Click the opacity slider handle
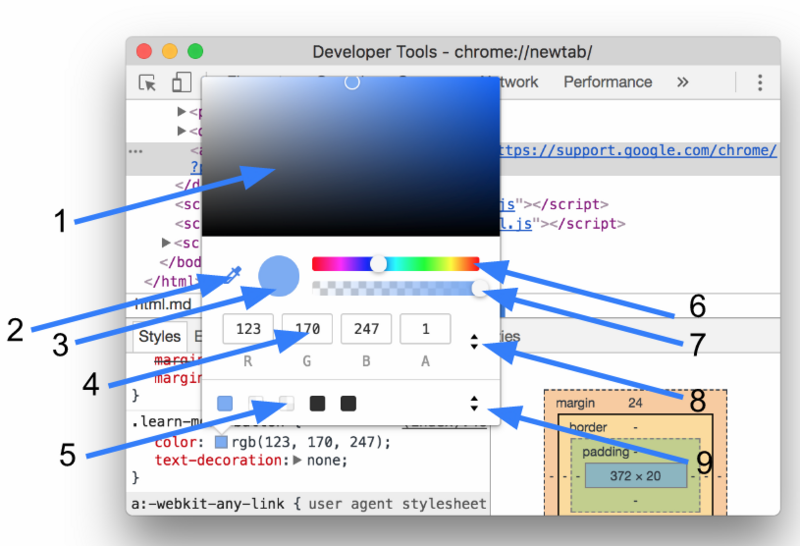 coord(481,288)
